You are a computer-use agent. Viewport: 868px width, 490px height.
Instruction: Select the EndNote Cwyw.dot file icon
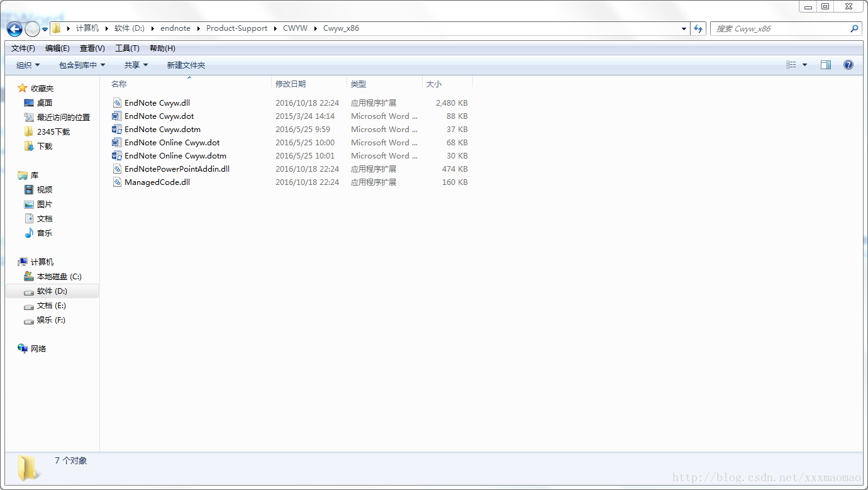click(x=117, y=116)
